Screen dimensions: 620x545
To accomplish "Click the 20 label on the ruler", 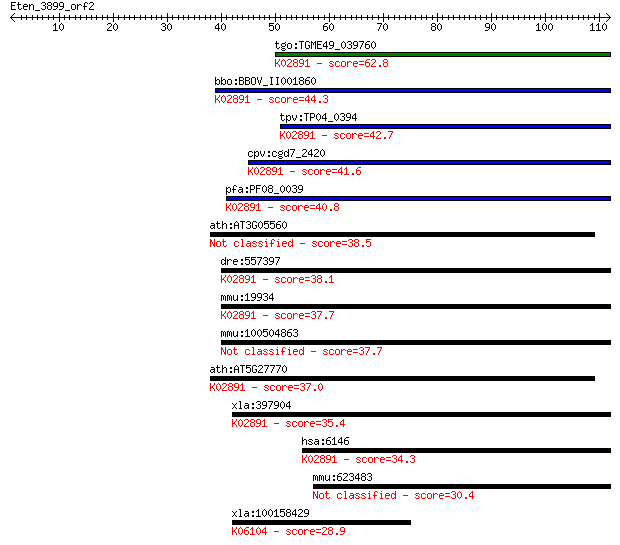I will click(x=112, y=27).
